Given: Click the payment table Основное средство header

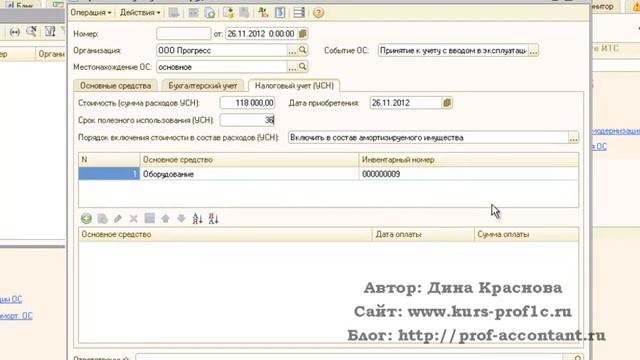Looking at the screenshot, I should pos(225,234).
